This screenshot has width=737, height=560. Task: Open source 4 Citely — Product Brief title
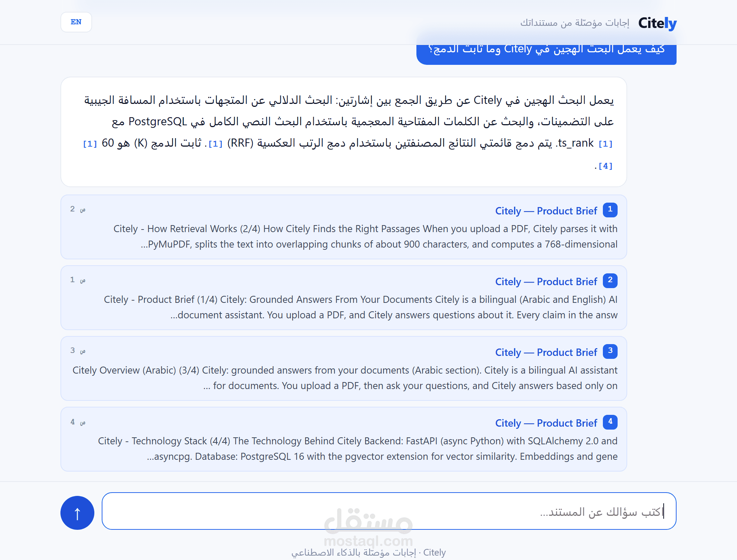[x=546, y=423]
